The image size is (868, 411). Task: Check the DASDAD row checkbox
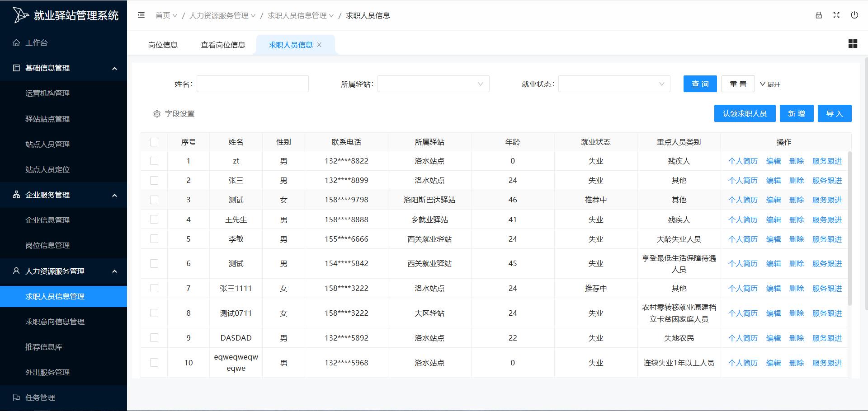pyautogui.click(x=154, y=338)
